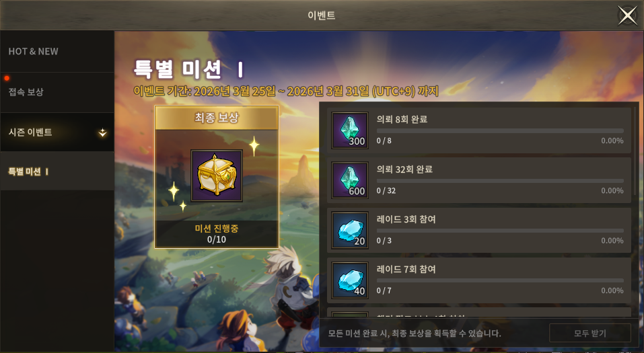The image size is (644, 353).
Task: Expand the 시즌 이벤트 chevron arrow
Action: (102, 132)
